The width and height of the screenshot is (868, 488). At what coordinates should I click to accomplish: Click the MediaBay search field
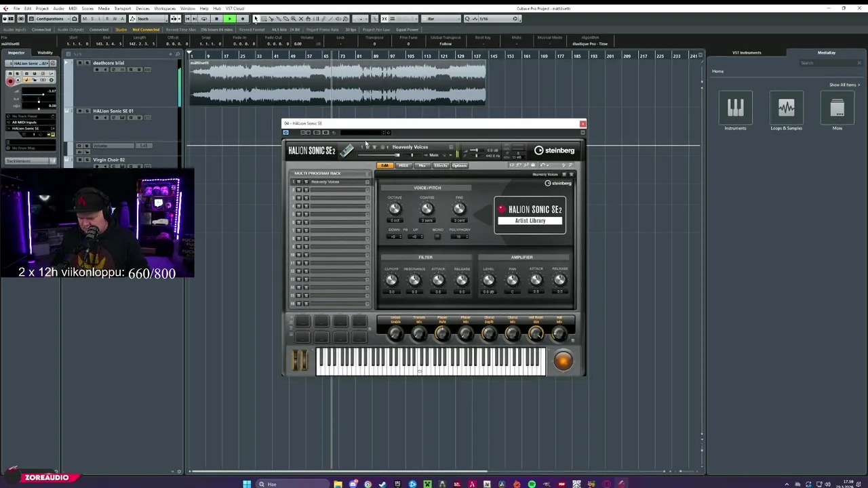point(831,63)
